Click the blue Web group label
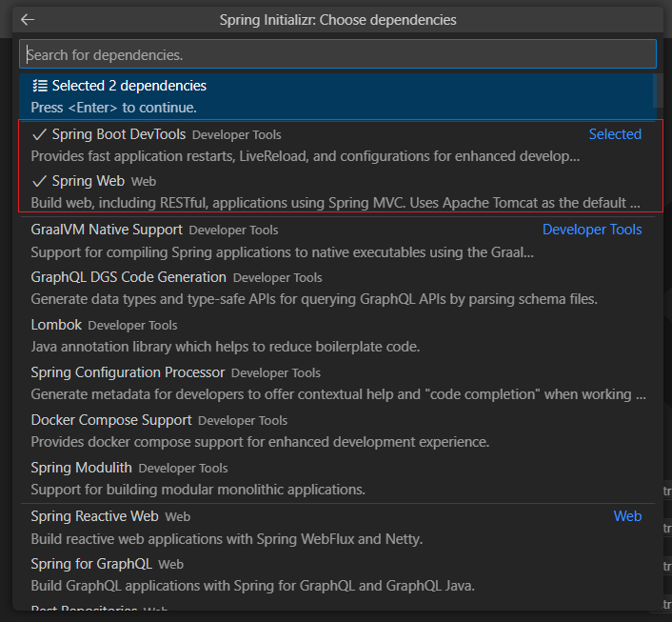The width and height of the screenshot is (672, 622). tap(627, 516)
